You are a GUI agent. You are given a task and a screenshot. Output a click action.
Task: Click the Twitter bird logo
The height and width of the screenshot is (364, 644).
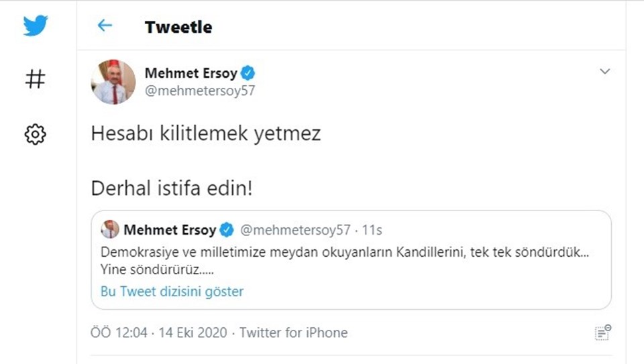click(35, 26)
